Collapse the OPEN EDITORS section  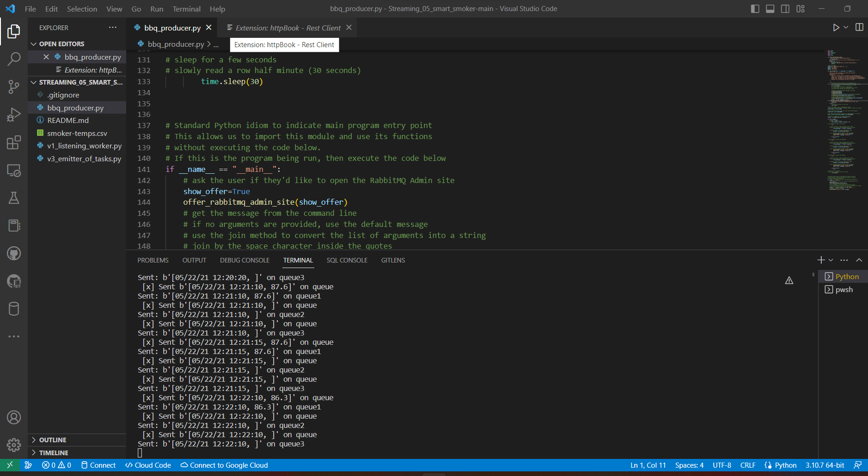point(34,43)
